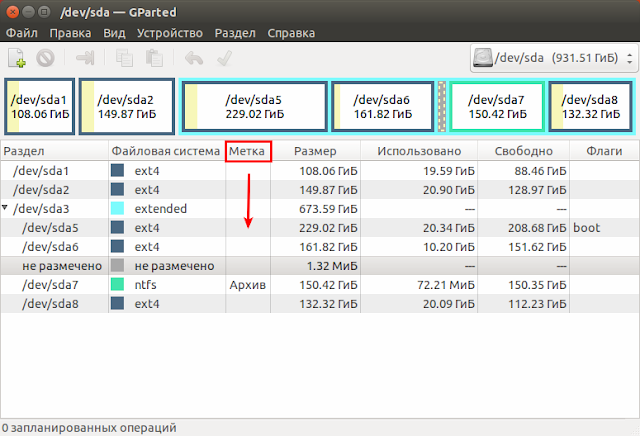Click the ext4 color swatch for /dev/sda1

[118, 171]
